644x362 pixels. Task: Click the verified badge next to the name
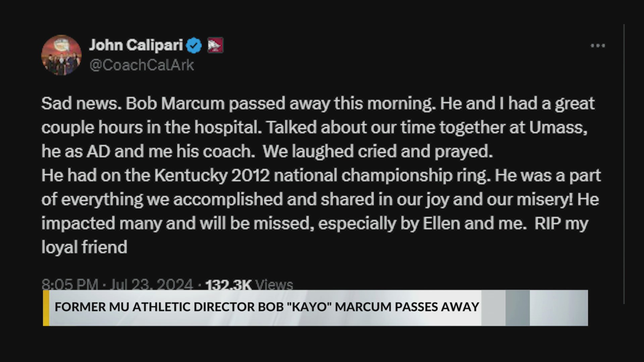[x=194, y=45]
